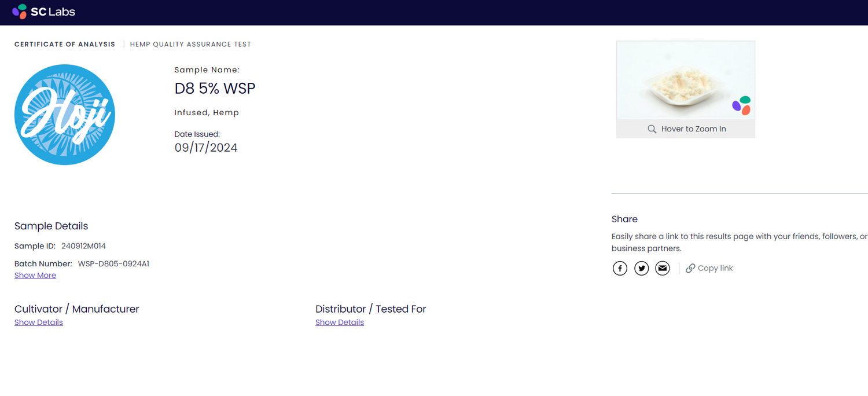Image resolution: width=868 pixels, height=396 pixels.
Task: Click the magnifier icon under sample photo
Action: coord(652,129)
